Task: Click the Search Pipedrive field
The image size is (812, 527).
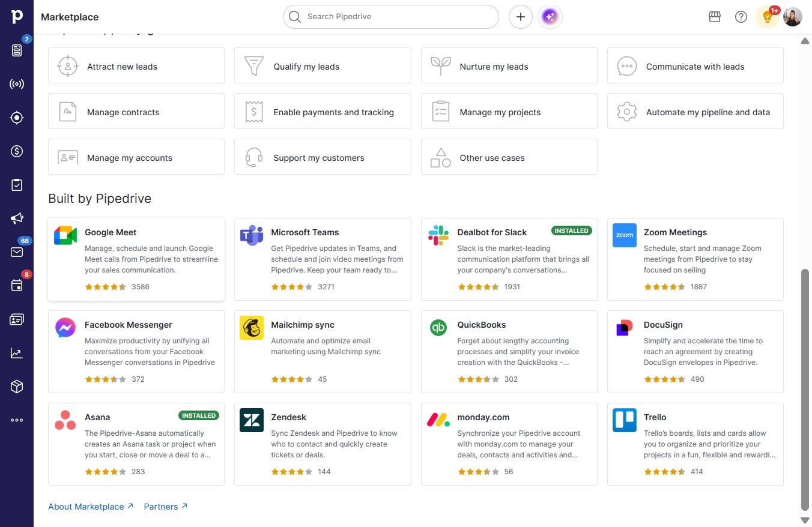Action: [x=391, y=17]
